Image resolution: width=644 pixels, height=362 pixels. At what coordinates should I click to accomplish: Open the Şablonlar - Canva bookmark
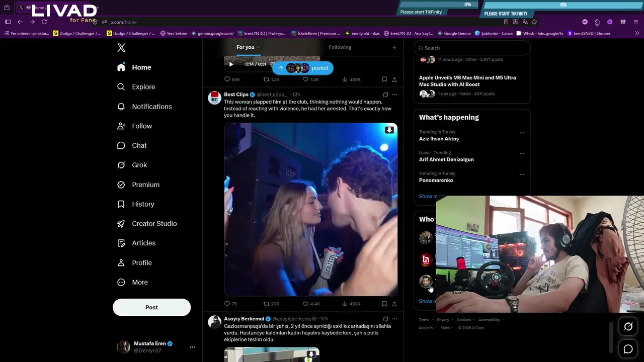[494, 34]
